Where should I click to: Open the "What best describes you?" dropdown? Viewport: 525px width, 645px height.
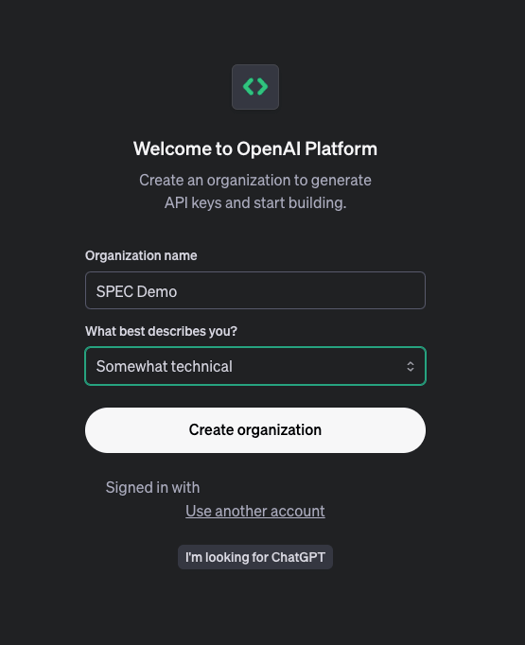click(255, 366)
